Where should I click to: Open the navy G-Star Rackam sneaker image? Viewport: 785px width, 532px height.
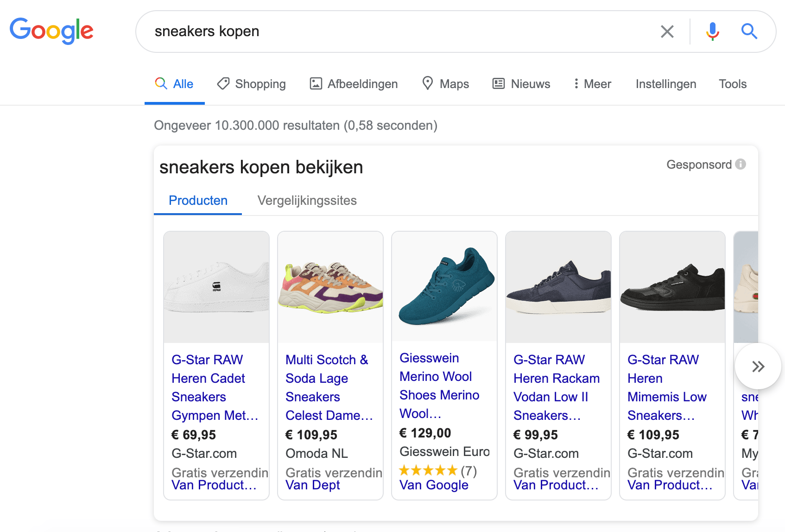click(x=558, y=287)
